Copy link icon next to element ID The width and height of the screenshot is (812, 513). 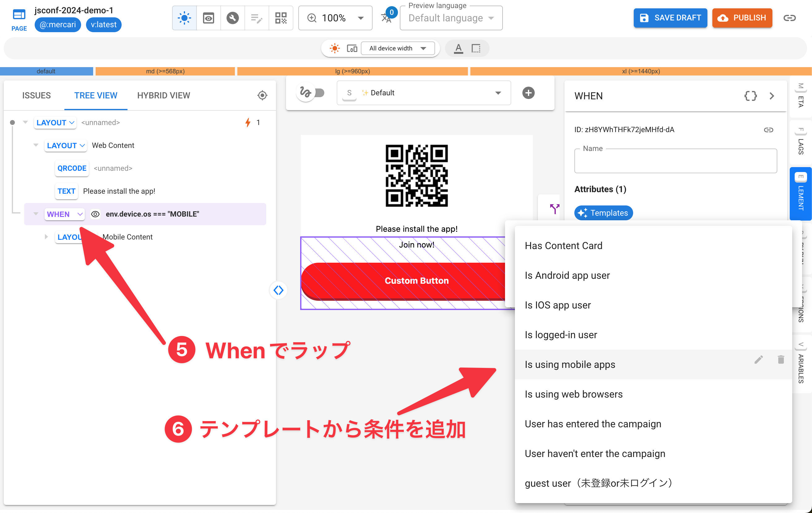[x=768, y=130]
